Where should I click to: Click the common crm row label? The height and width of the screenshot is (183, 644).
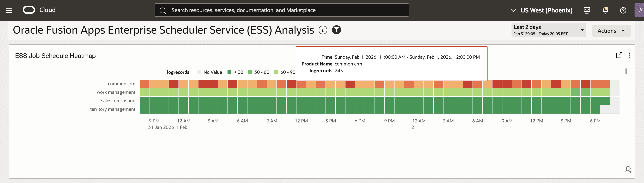tap(122, 84)
